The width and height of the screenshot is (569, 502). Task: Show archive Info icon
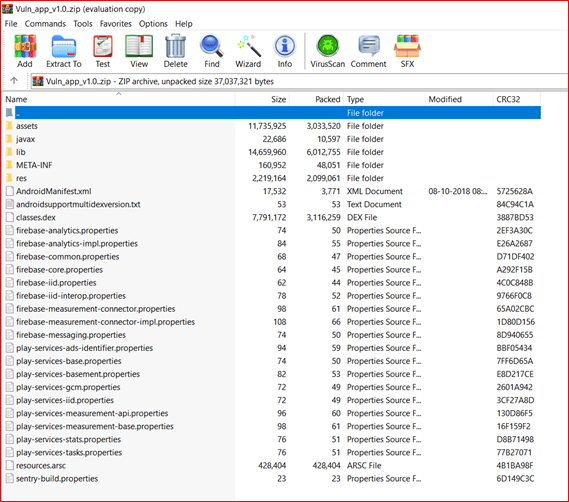click(285, 46)
